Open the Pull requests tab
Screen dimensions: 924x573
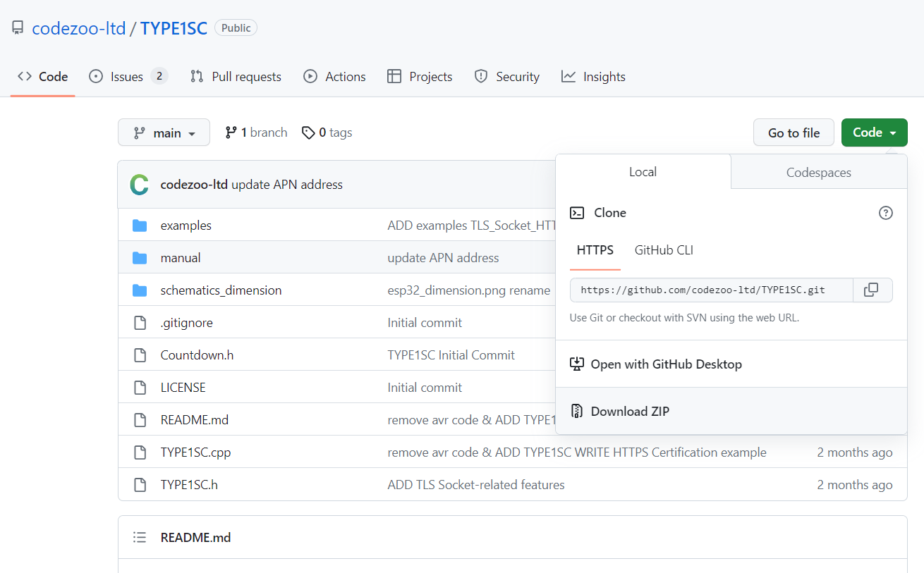tap(236, 77)
